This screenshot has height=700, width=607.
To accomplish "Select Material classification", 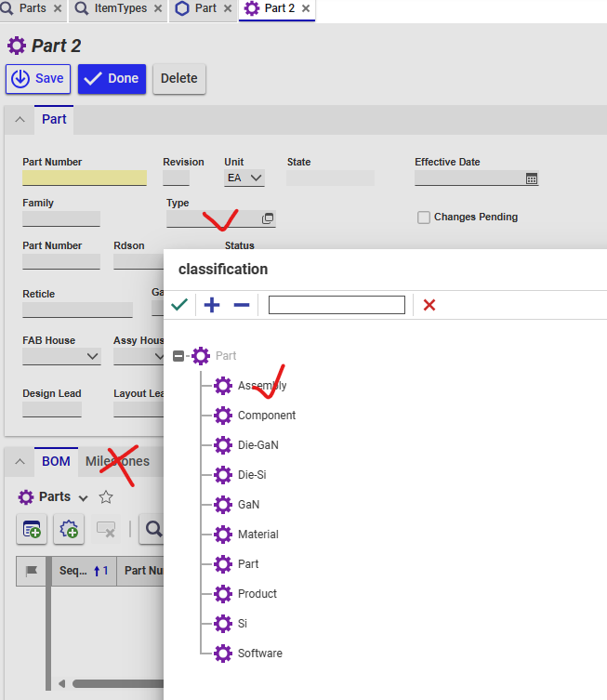I will point(258,535).
